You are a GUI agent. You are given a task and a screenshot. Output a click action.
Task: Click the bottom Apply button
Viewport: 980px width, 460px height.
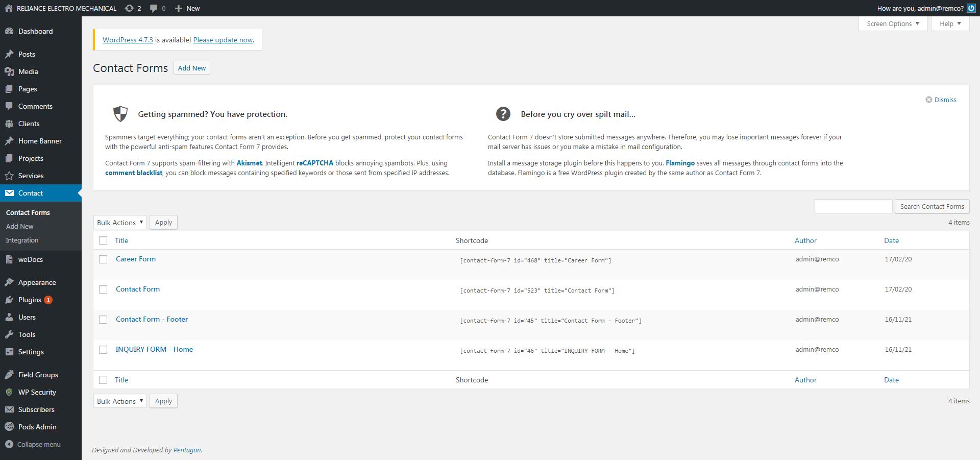coord(163,401)
